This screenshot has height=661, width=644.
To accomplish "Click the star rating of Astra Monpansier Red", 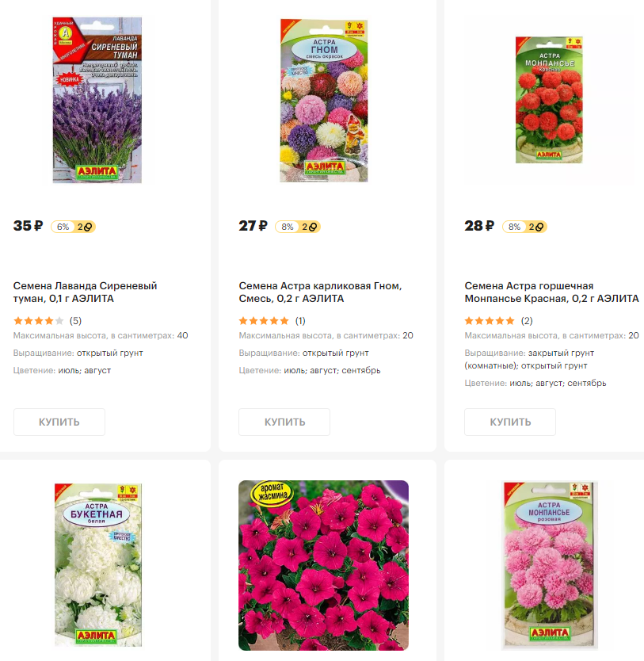I will coord(490,321).
